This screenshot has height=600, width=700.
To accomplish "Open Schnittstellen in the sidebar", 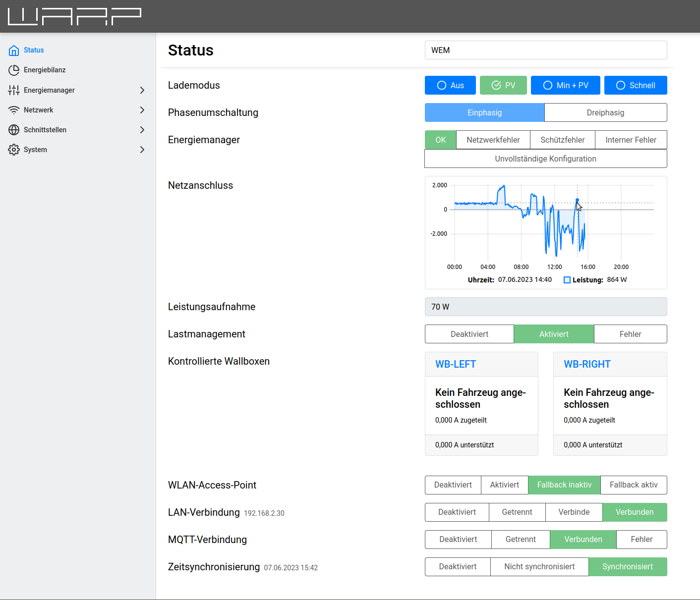I will coord(45,130).
